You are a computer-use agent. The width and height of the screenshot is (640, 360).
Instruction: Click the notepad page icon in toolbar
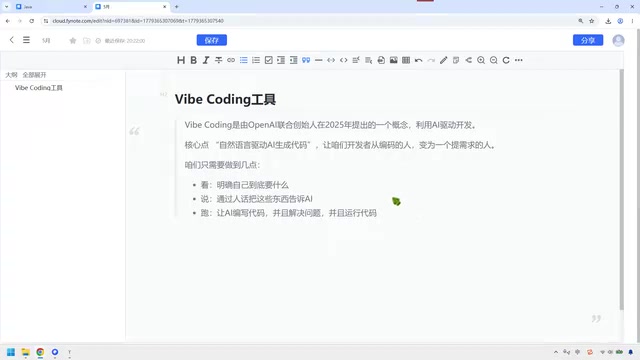coord(456,60)
